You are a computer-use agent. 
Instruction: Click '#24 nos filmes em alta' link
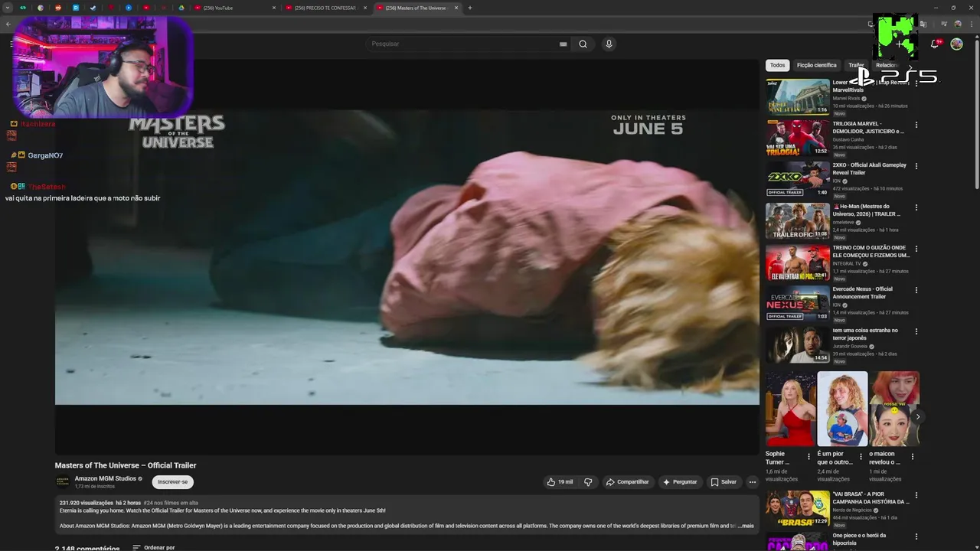[171, 503]
